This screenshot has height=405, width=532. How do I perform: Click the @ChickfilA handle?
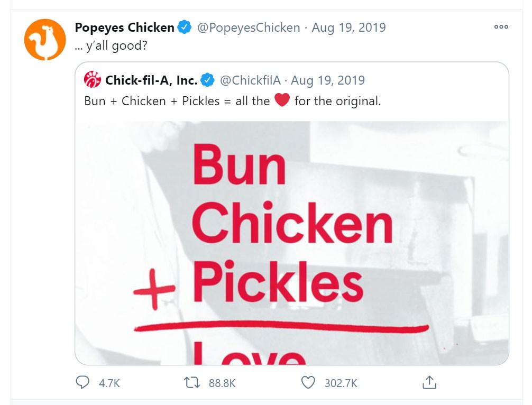point(250,81)
